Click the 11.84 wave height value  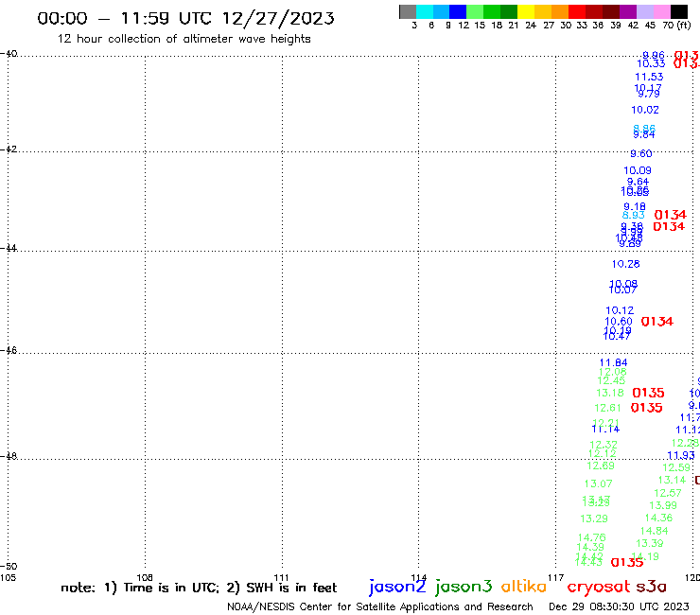(x=613, y=362)
